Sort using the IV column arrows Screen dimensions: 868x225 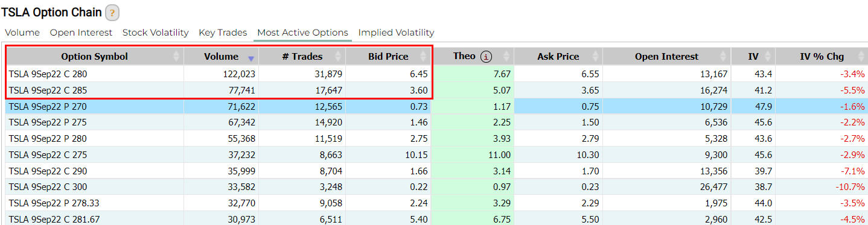pos(767,57)
